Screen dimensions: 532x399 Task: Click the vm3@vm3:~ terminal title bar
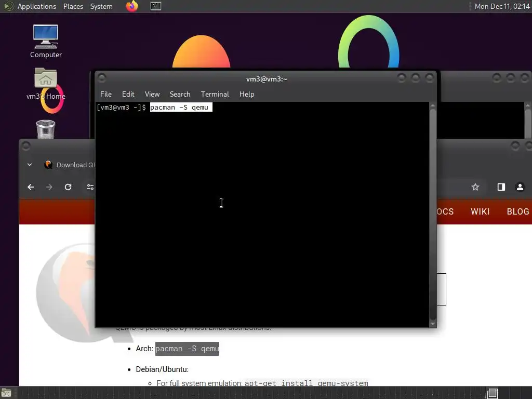[267, 79]
